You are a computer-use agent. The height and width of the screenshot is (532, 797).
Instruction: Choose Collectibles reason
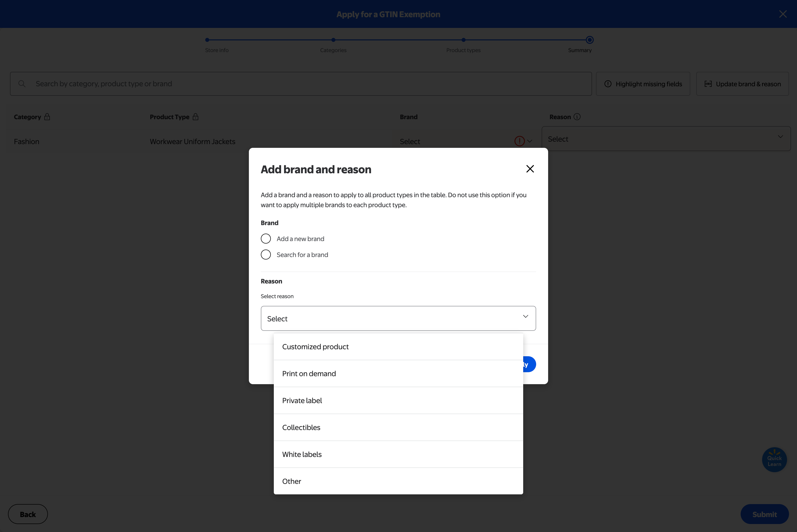pyautogui.click(x=398, y=428)
